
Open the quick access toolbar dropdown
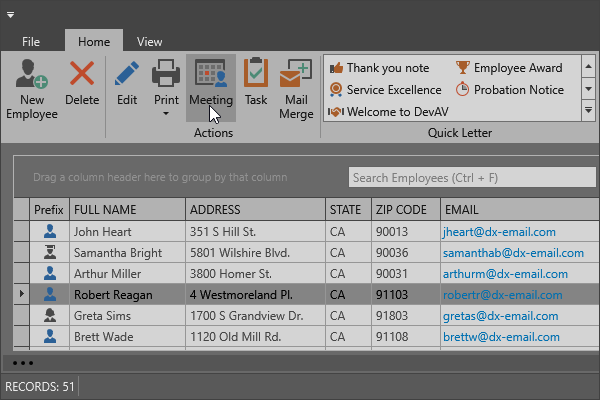pos(11,14)
